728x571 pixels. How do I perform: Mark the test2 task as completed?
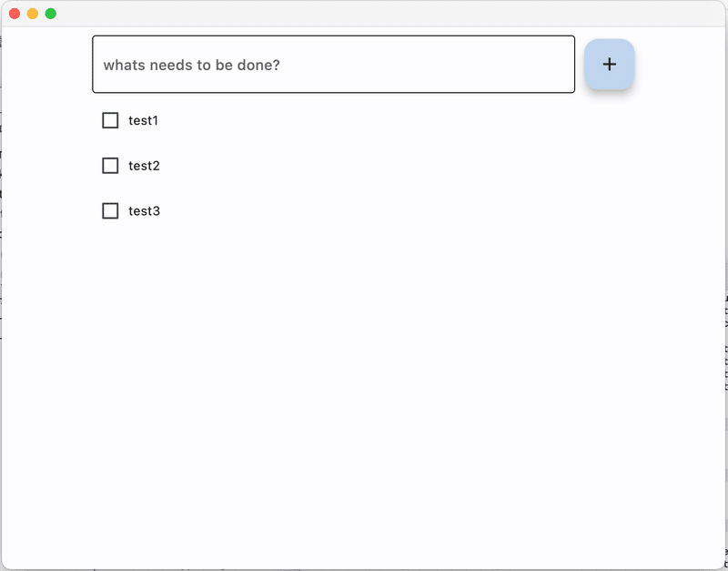[x=110, y=166]
